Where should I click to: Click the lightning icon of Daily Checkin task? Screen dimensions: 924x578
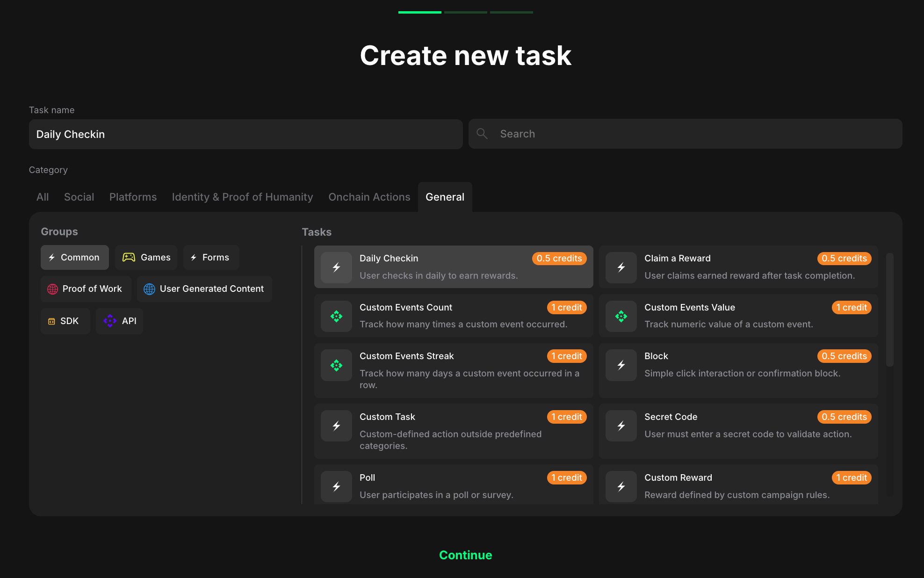(336, 267)
